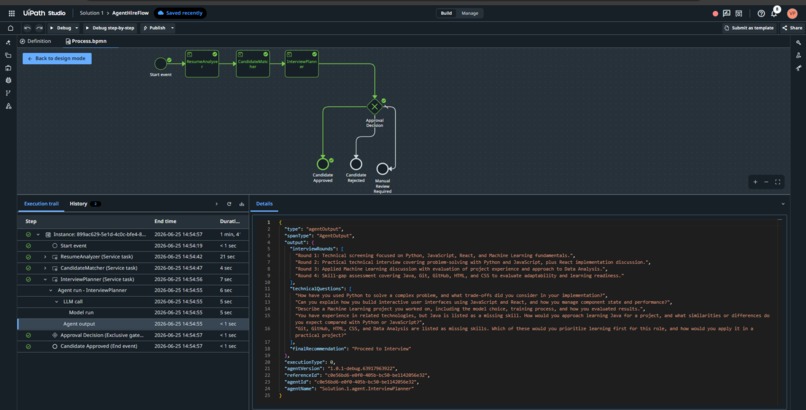Select the Approval Decision (Exclusive gateway) row
This screenshot has width=806, height=410.
pyautogui.click(x=133, y=336)
